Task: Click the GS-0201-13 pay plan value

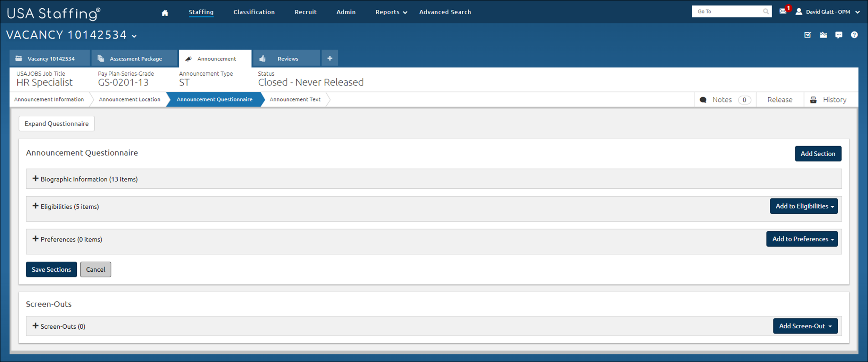Action: pyautogui.click(x=123, y=82)
